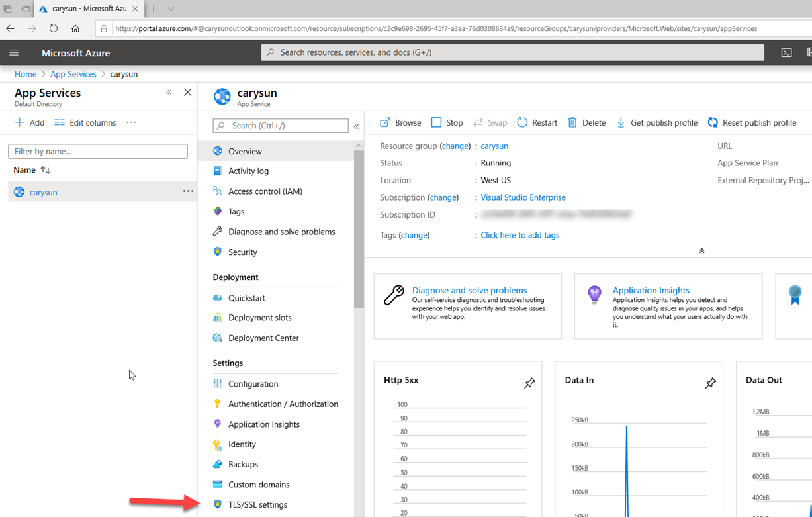Viewport: 812px width, 517px height.
Task: Browse the carysun web app
Action: click(400, 122)
